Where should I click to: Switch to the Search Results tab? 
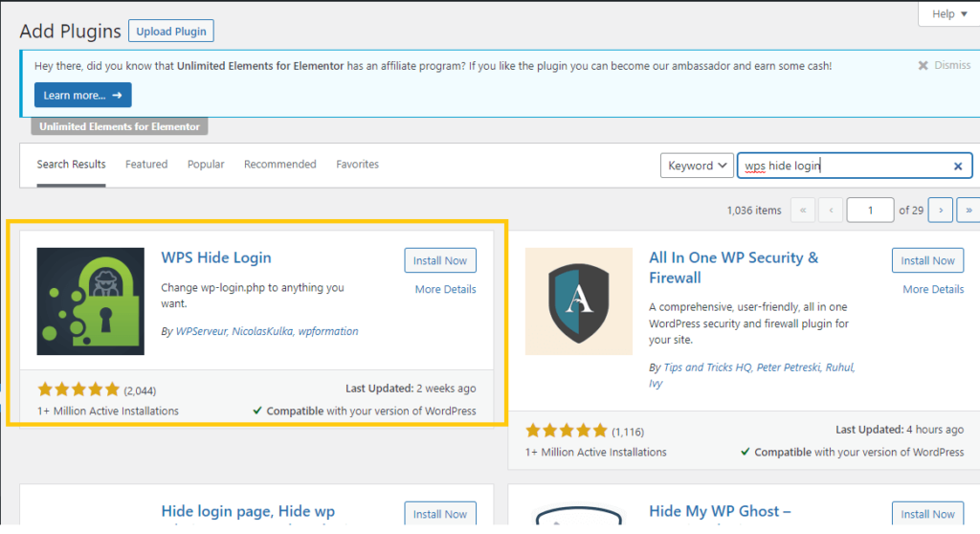[x=71, y=165]
